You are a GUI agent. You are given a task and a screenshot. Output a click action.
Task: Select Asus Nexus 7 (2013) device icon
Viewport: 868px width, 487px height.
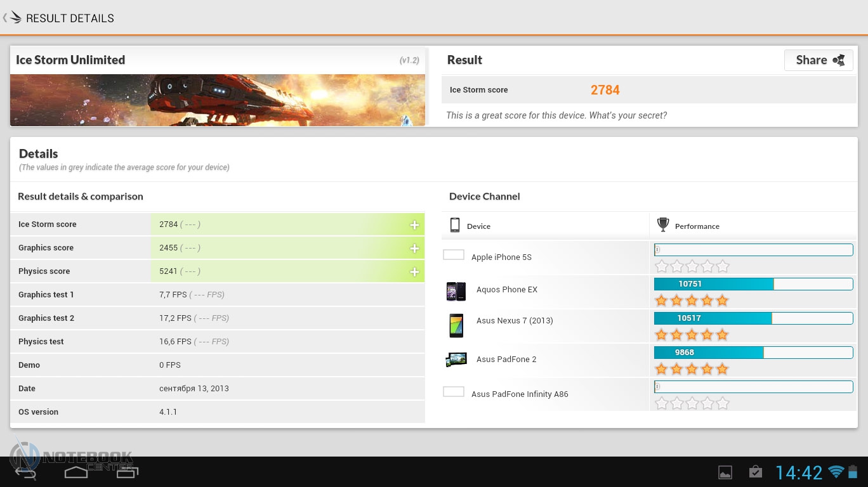(x=456, y=325)
